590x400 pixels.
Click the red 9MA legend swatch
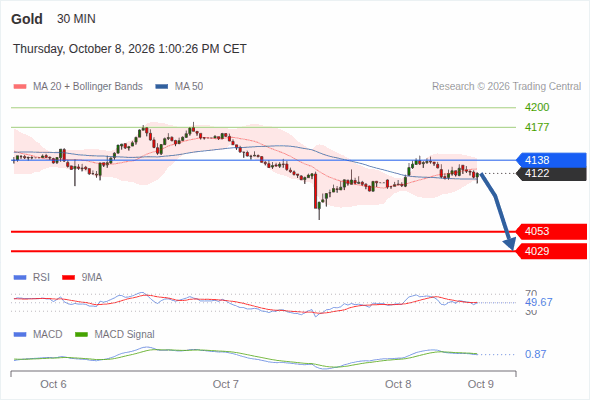[x=68, y=278]
